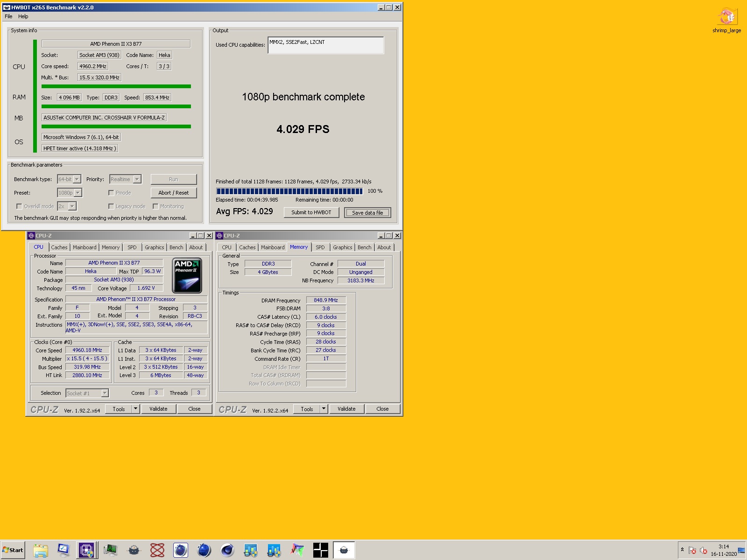Toggle the Legacy mode checkbox
747x560 pixels.
[x=111, y=206]
